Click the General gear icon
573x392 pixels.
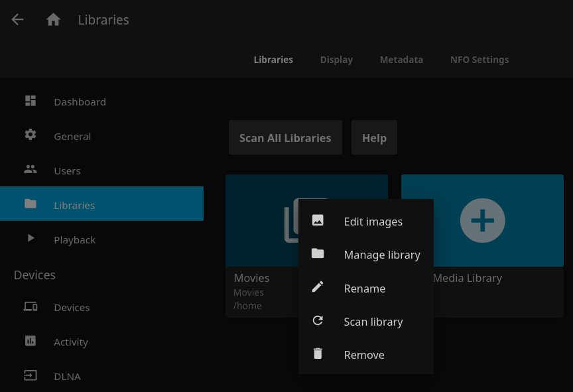pos(31,135)
